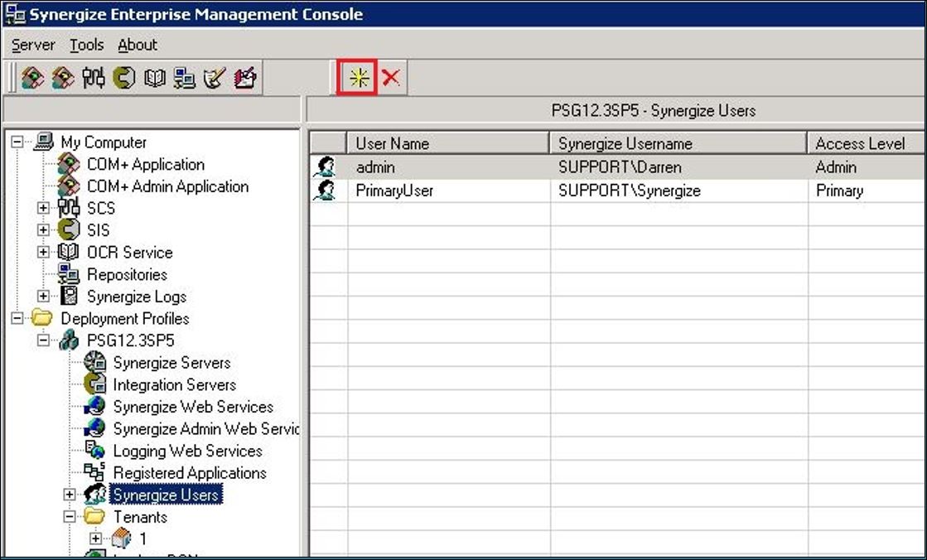The height and width of the screenshot is (560, 927).
Task: Open the Tools menu
Action: click(86, 45)
